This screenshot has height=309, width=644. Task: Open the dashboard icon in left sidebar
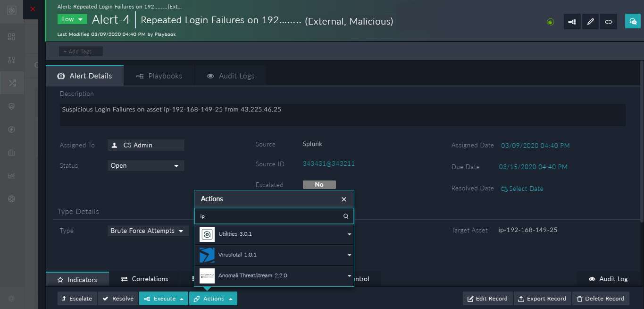point(12,36)
